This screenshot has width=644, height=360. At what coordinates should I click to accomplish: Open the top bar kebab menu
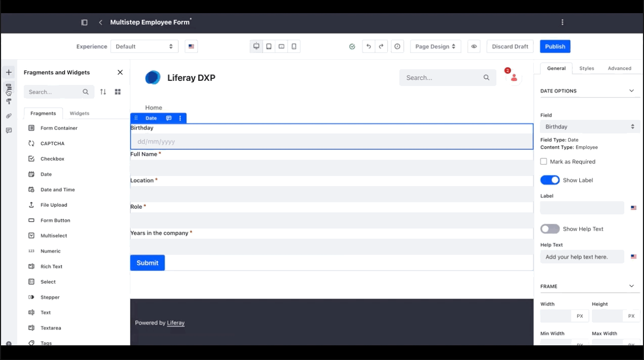(x=562, y=22)
